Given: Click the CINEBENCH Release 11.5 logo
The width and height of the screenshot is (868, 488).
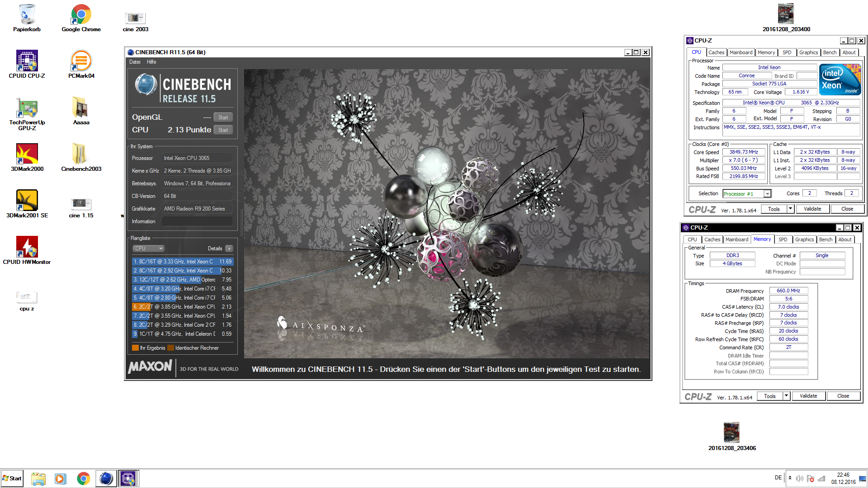Looking at the screenshot, I should tap(183, 88).
